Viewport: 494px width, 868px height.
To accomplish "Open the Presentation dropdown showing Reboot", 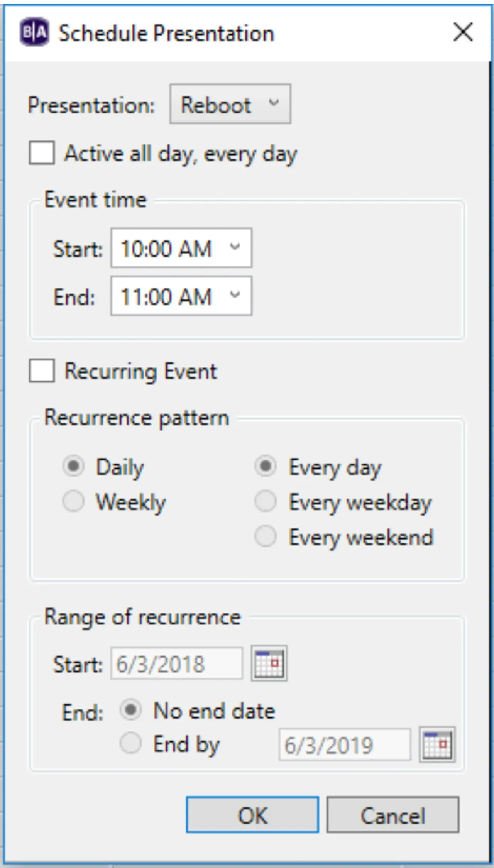I will point(230,104).
